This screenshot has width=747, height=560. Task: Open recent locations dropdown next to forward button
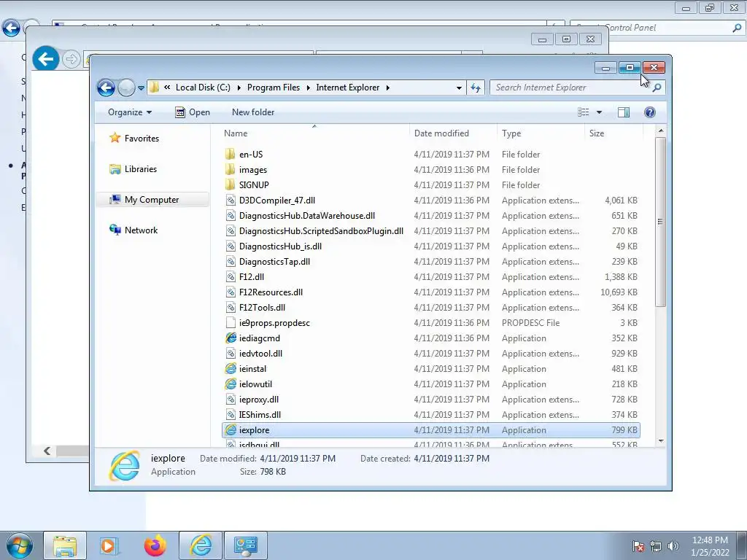tap(141, 87)
